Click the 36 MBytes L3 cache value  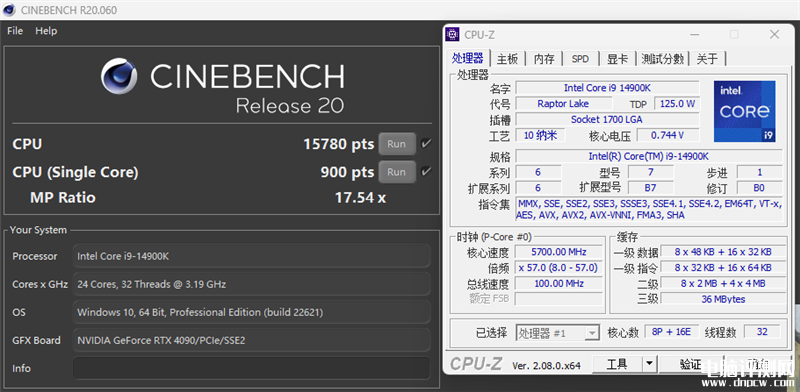(x=723, y=299)
